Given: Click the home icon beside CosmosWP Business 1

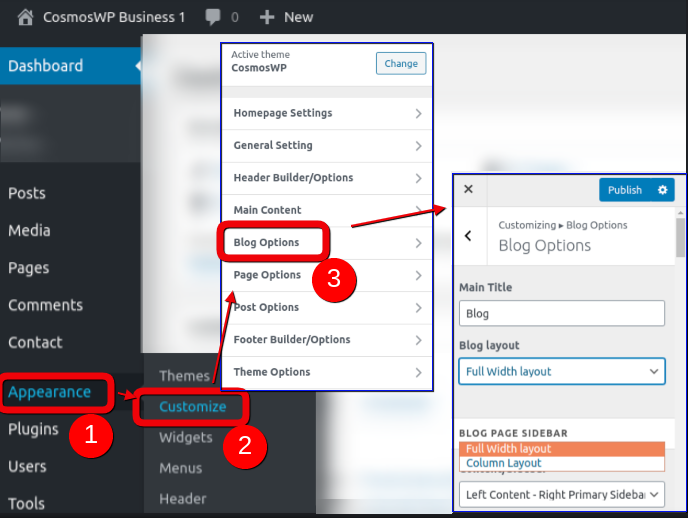Looking at the screenshot, I should pyautogui.click(x=25, y=17).
